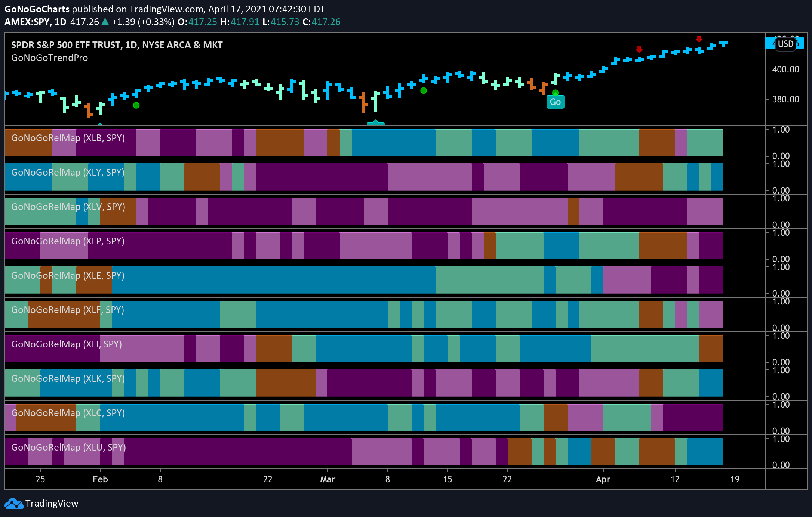Image resolution: width=812 pixels, height=517 pixels.
Task: Click the TradingView cloud logo icon
Action: pyautogui.click(x=14, y=504)
